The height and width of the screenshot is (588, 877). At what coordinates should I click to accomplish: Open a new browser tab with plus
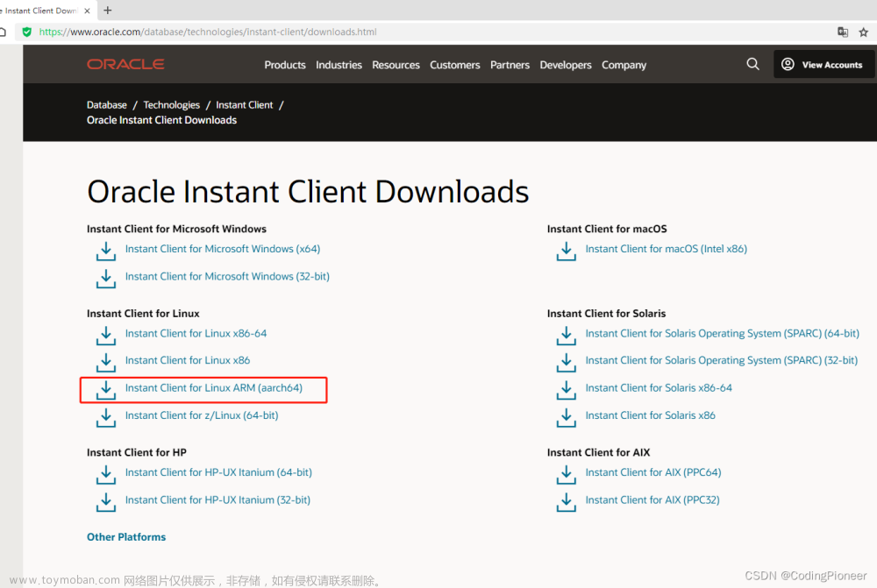108,10
